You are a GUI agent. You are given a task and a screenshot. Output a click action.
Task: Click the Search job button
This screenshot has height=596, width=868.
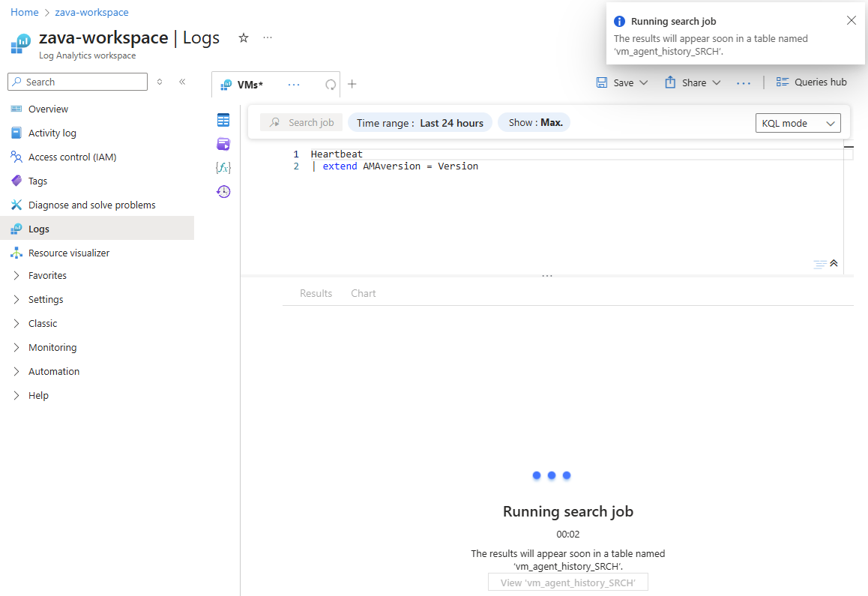301,122
